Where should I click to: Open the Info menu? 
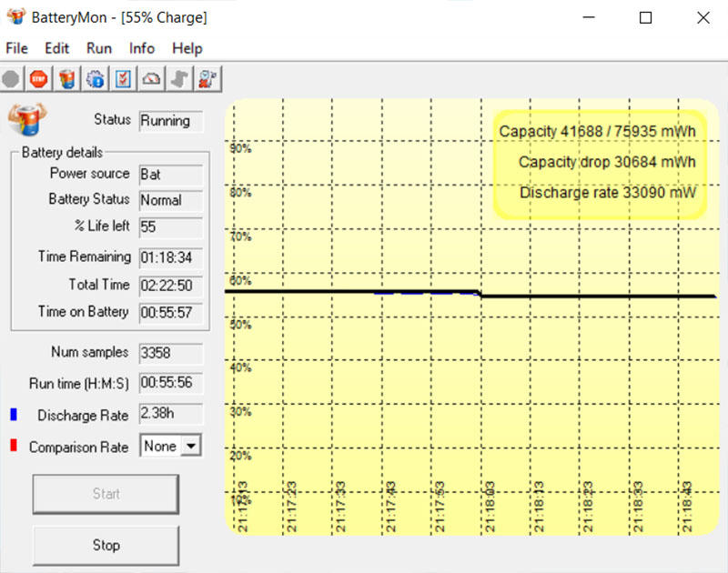(x=142, y=48)
